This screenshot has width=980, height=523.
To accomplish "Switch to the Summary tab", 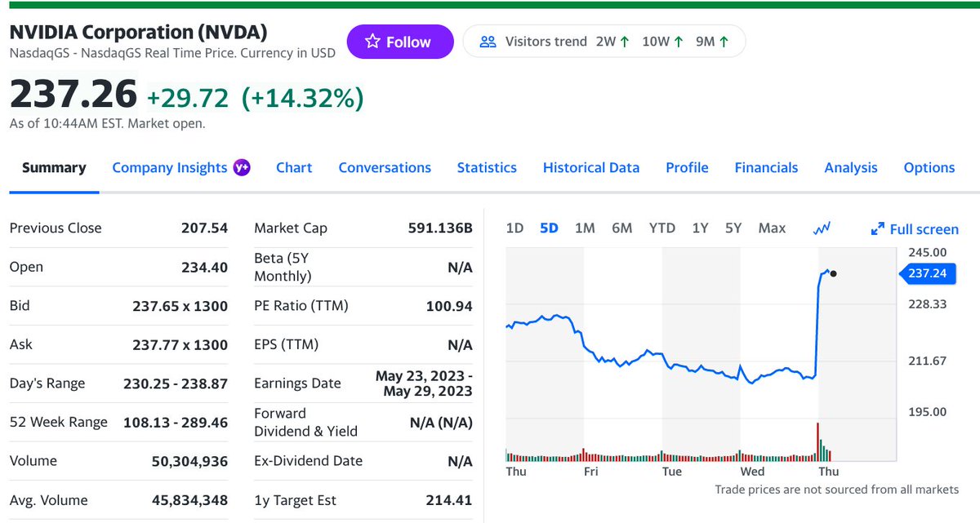I will click(54, 167).
